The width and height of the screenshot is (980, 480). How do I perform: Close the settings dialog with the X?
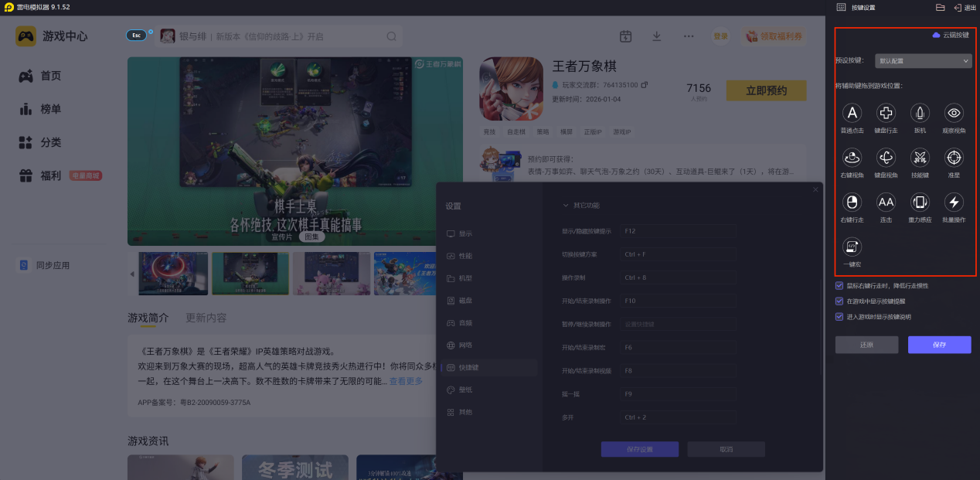coord(815,189)
